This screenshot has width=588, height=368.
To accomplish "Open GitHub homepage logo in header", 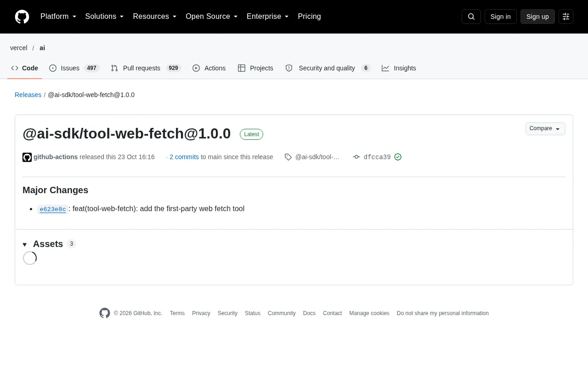I will (22, 17).
